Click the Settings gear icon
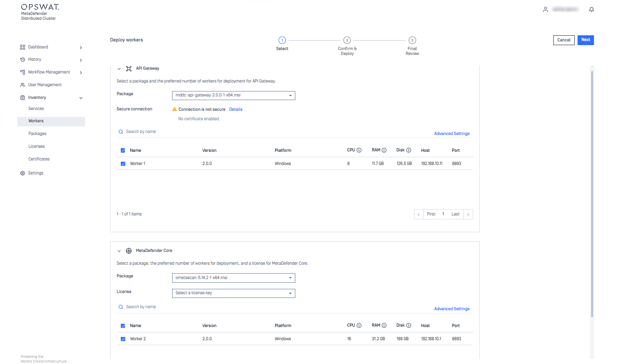 (x=23, y=173)
